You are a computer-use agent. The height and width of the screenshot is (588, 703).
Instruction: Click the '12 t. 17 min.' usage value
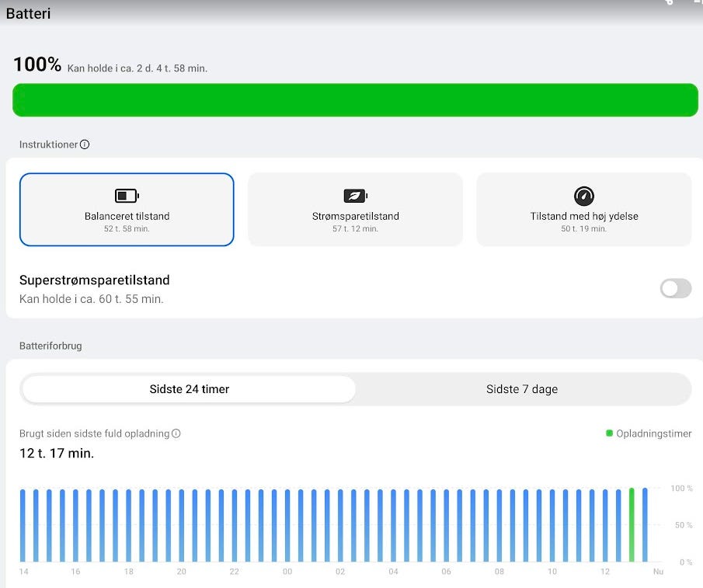pos(57,453)
